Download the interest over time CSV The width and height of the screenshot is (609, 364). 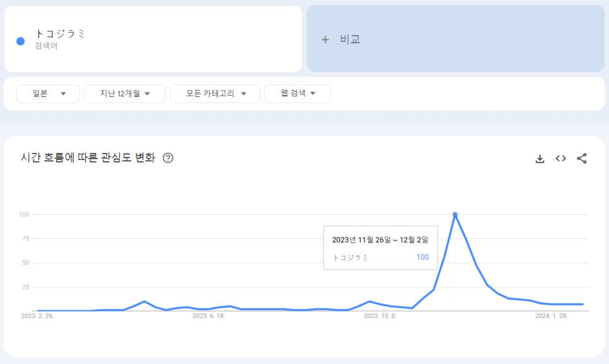click(540, 159)
